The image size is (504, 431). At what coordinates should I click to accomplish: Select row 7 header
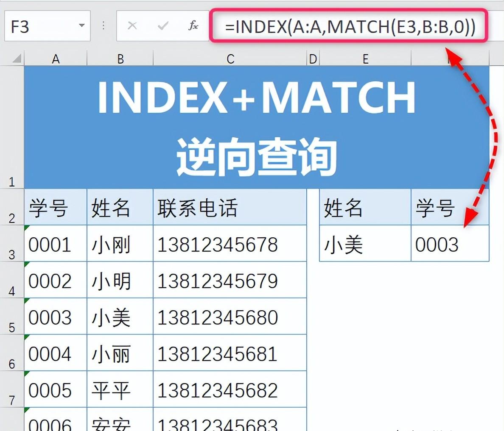point(12,389)
